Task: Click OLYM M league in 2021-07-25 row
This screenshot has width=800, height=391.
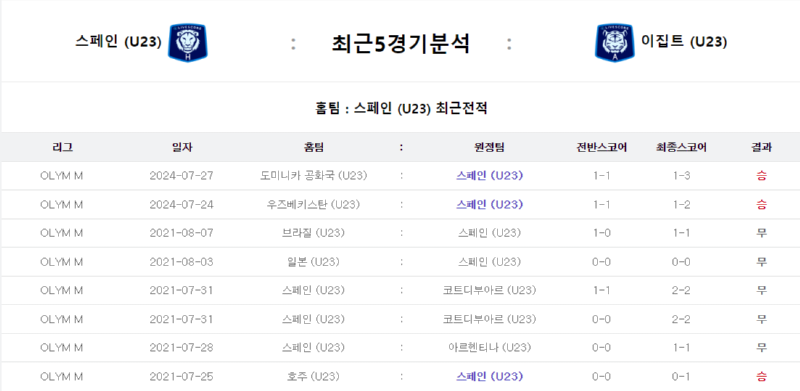Action: [x=62, y=377]
